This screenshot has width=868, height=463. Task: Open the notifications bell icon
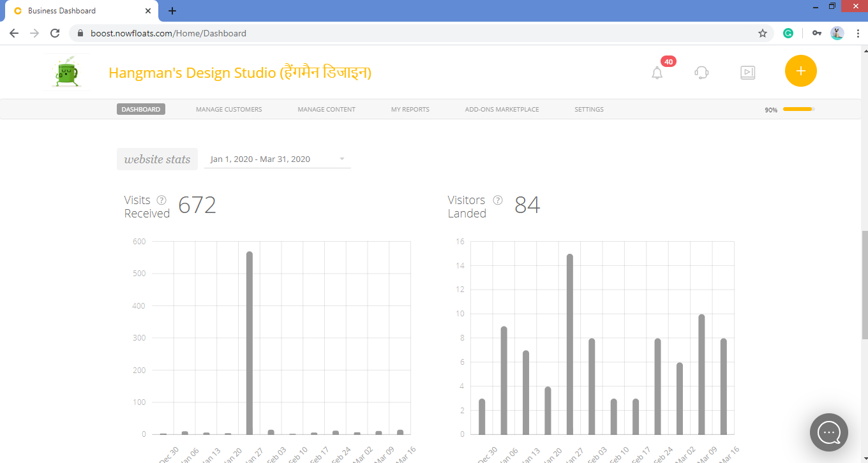[657, 73]
